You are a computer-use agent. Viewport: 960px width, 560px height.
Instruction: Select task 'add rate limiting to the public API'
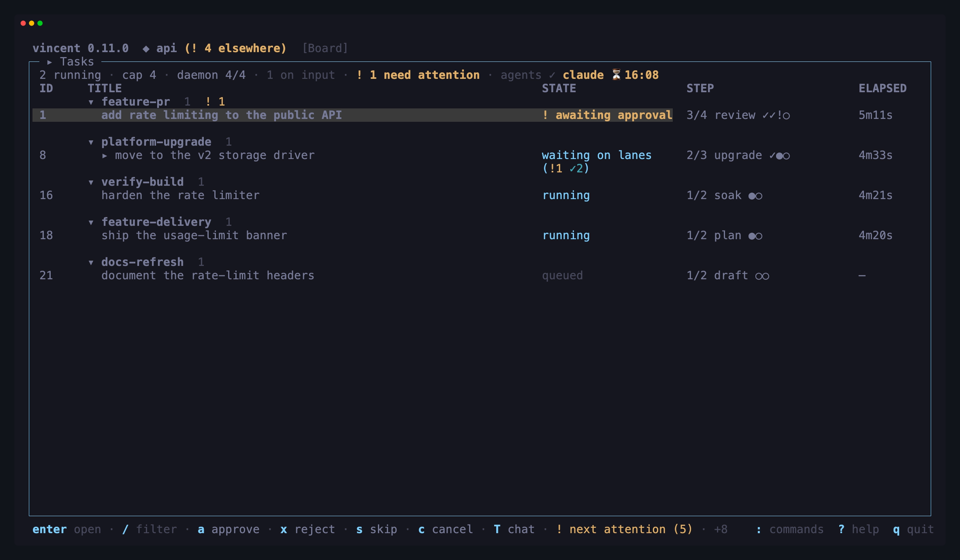click(x=352, y=115)
